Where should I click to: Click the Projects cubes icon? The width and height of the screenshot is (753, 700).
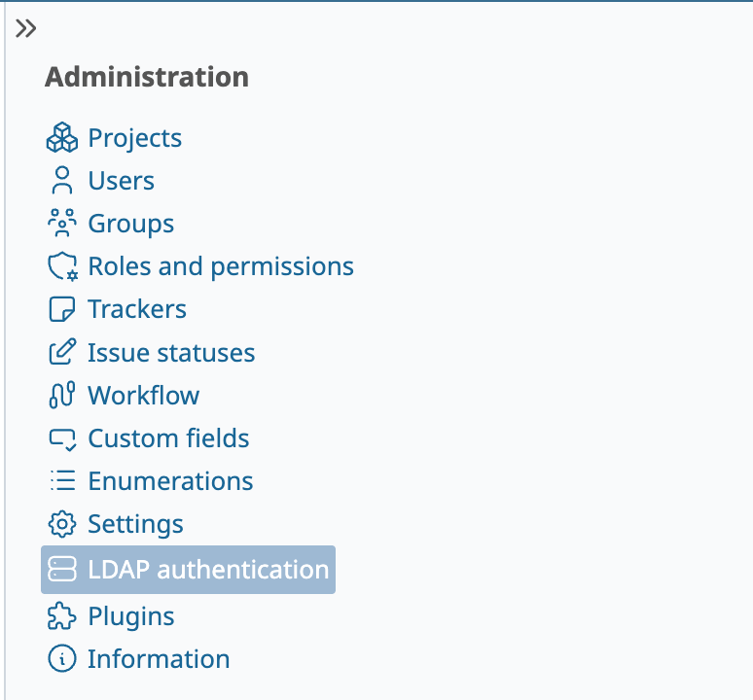[x=62, y=138]
